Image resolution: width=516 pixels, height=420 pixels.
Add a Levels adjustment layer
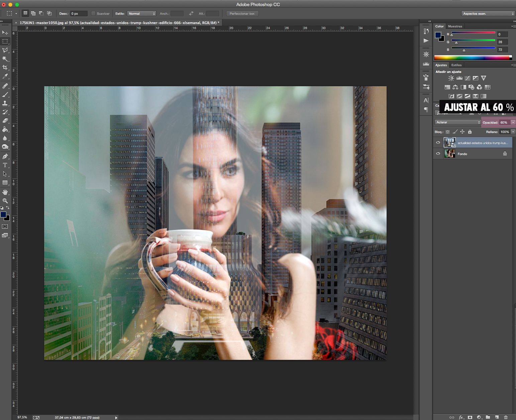click(x=459, y=78)
